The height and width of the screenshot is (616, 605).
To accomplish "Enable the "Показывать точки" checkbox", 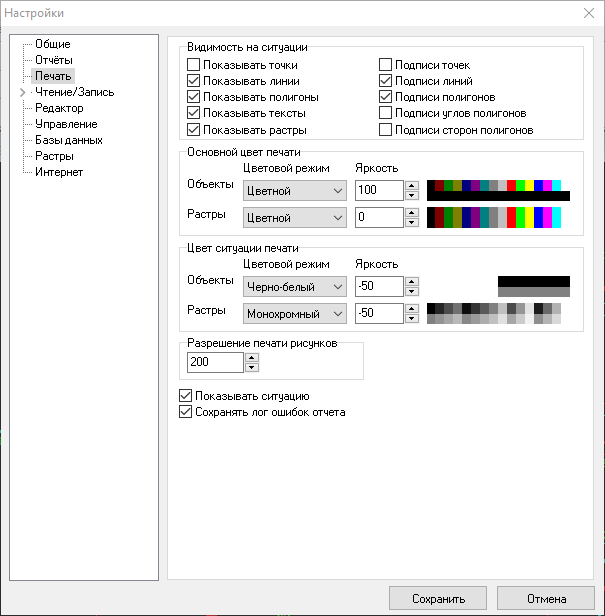I will point(194,65).
